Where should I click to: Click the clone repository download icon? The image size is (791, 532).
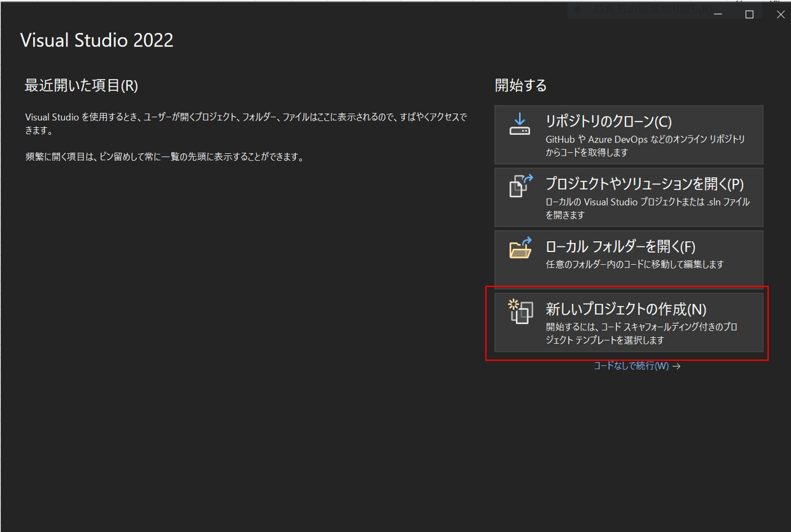pyautogui.click(x=520, y=124)
